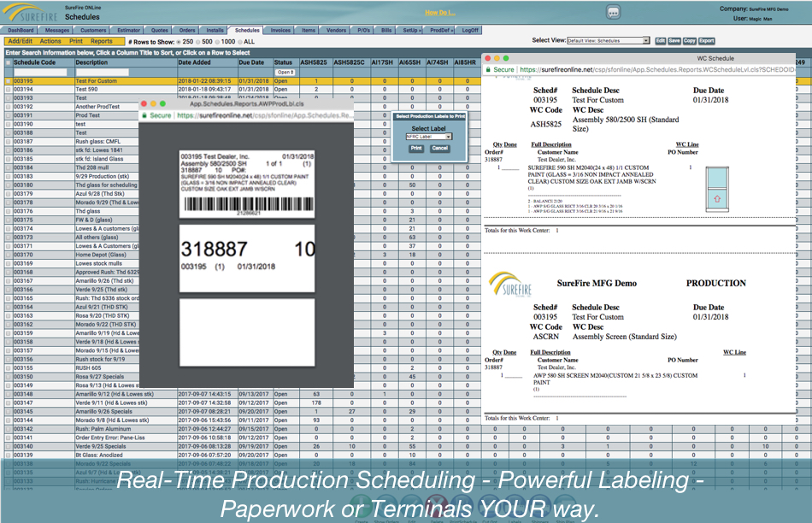The width and height of the screenshot is (812, 523).
Task: Open the Reports menu
Action: tap(102, 41)
